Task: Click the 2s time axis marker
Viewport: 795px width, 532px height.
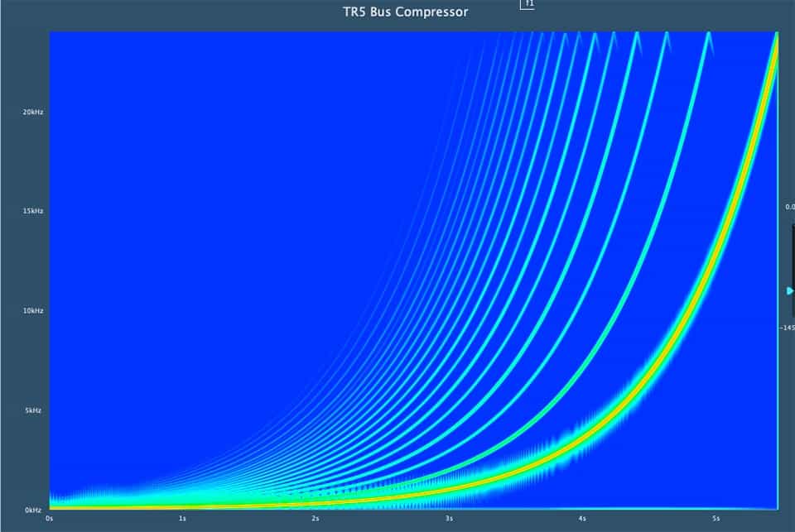Action: (316, 519)
